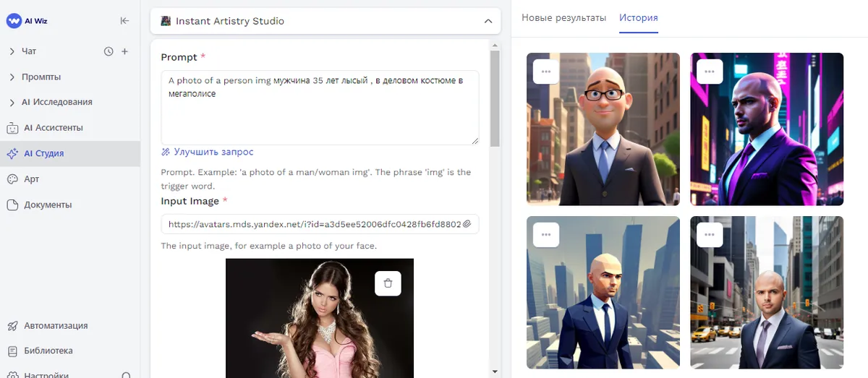Click the paperclip attach icon in Input Image

467,224
